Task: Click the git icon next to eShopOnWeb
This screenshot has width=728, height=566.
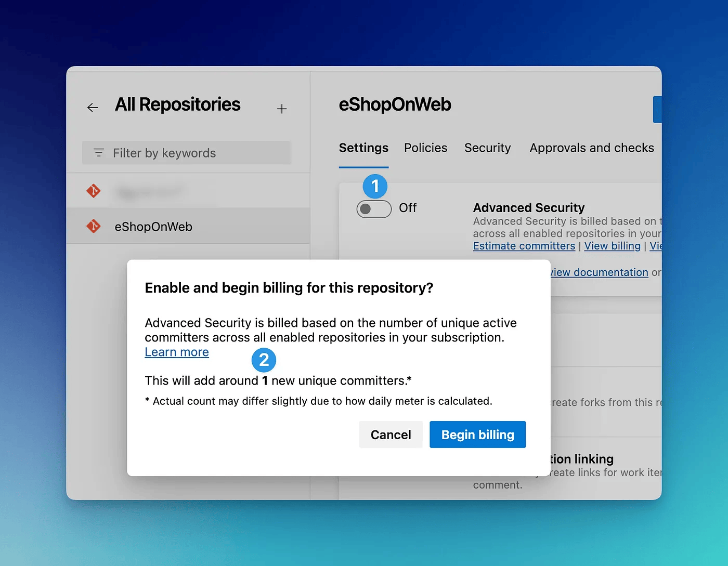Action: point(94,226)
